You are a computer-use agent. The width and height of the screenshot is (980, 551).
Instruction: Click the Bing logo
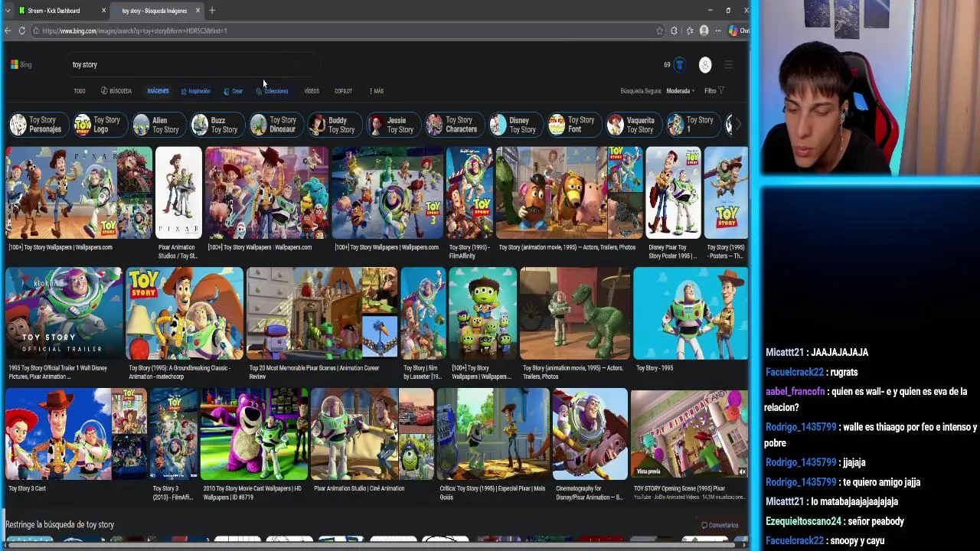(x=21, y=64)
